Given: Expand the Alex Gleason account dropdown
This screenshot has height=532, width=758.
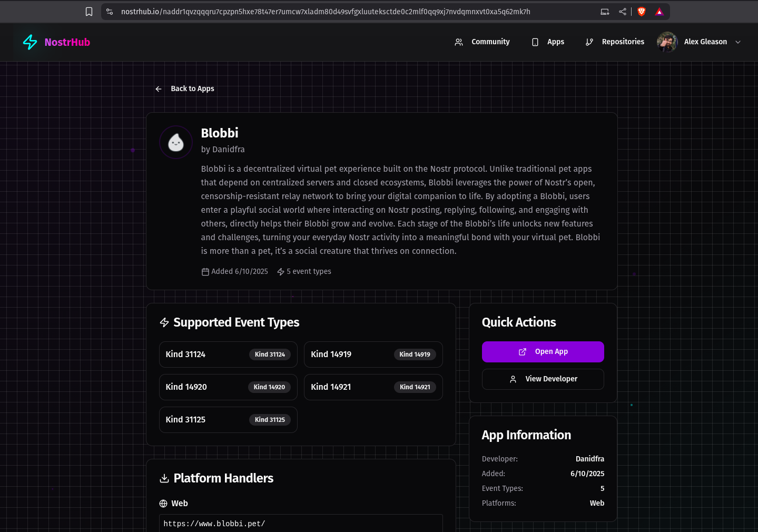Looking at the screenshot, I should tap(738, 42).
